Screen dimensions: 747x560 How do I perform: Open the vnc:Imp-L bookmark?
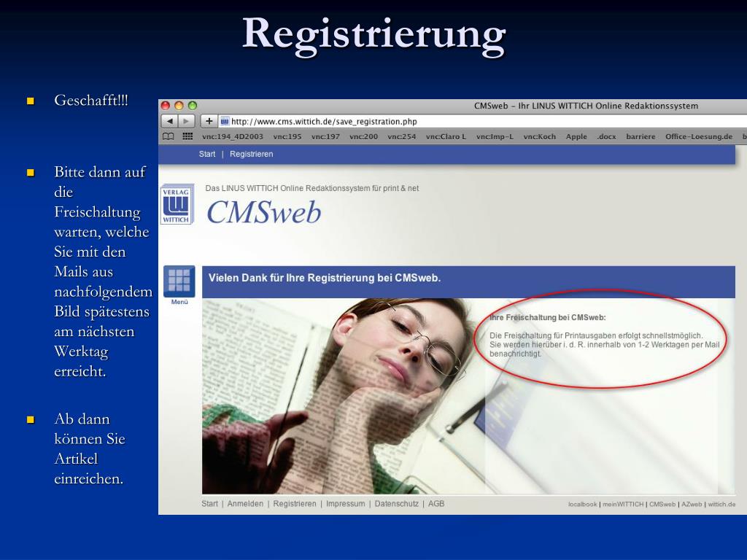(495, 136)
